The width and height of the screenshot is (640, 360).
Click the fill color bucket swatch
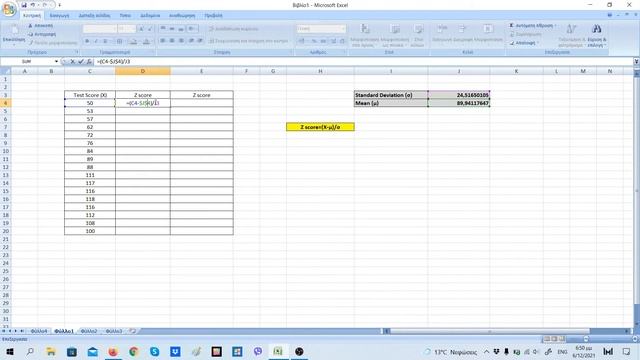pos(132,41)
